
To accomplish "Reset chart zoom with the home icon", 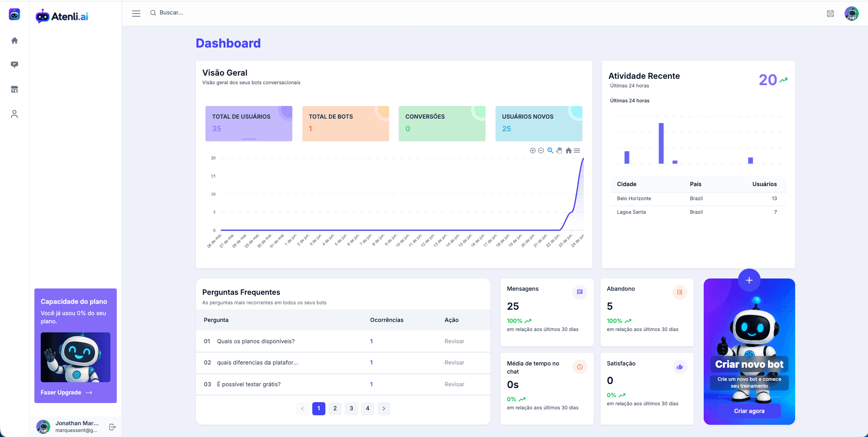I will (568, 151).
